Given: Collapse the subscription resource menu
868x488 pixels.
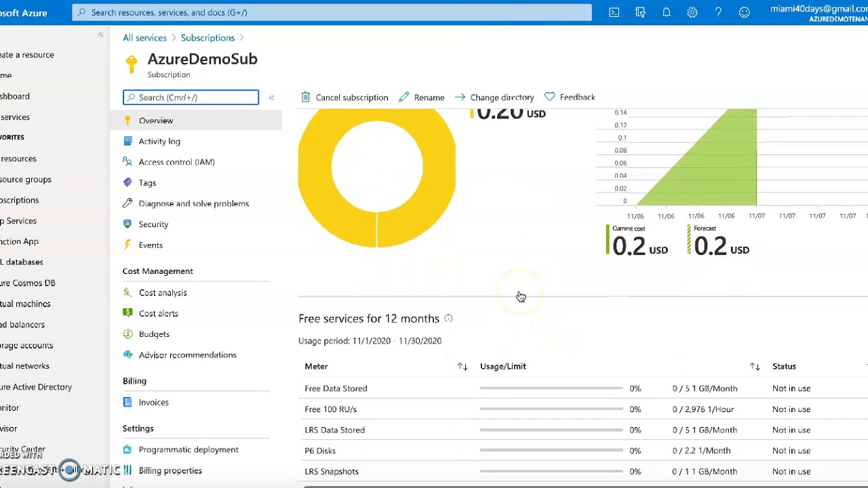Looking at the screenshot, I should [271, 98].
